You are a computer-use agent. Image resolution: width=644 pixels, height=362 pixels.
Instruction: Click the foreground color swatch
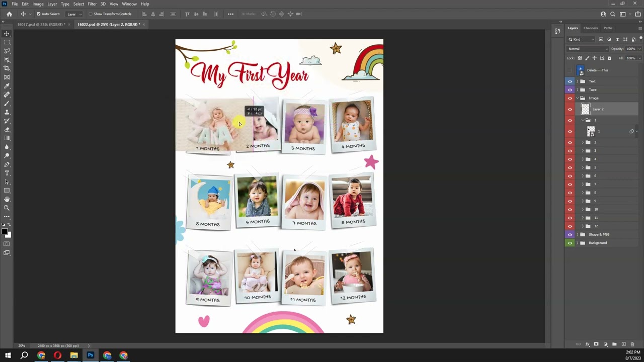5,231
